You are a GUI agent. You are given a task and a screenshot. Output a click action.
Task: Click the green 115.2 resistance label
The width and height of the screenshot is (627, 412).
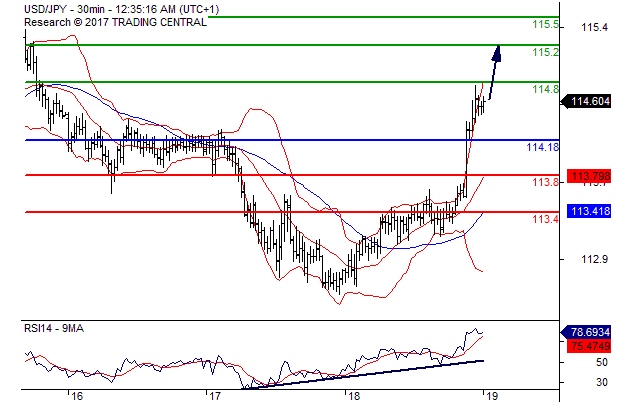pos(545,52)
